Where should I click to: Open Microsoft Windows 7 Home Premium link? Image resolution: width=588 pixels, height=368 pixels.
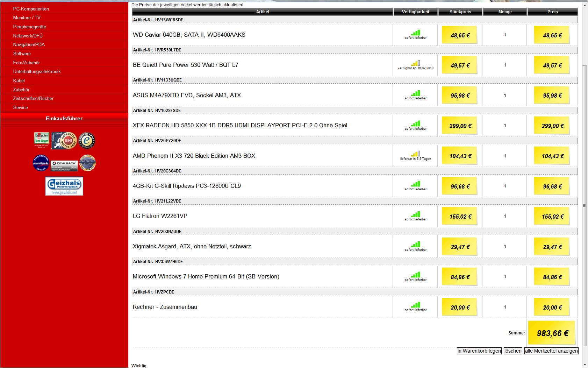tap(206, 276)
